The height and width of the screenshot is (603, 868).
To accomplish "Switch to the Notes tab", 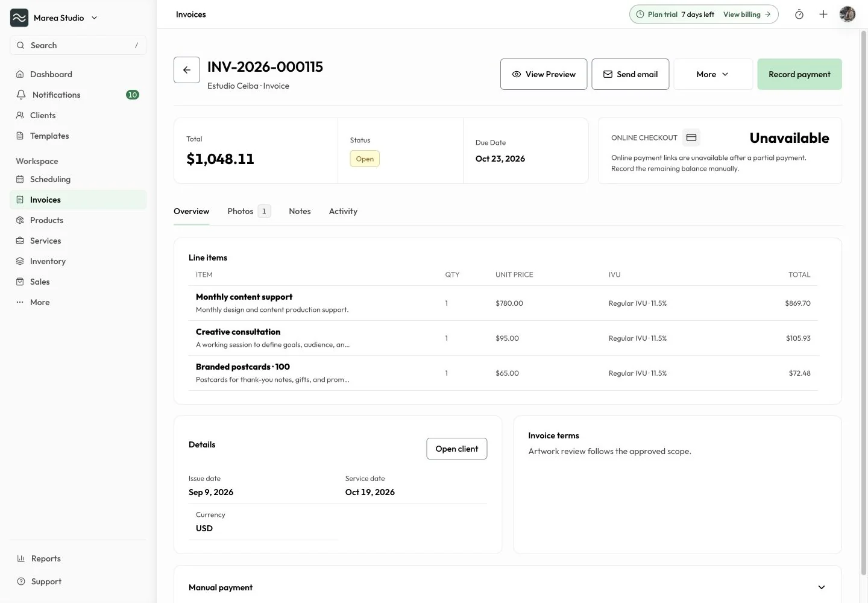I will (300, 211).
